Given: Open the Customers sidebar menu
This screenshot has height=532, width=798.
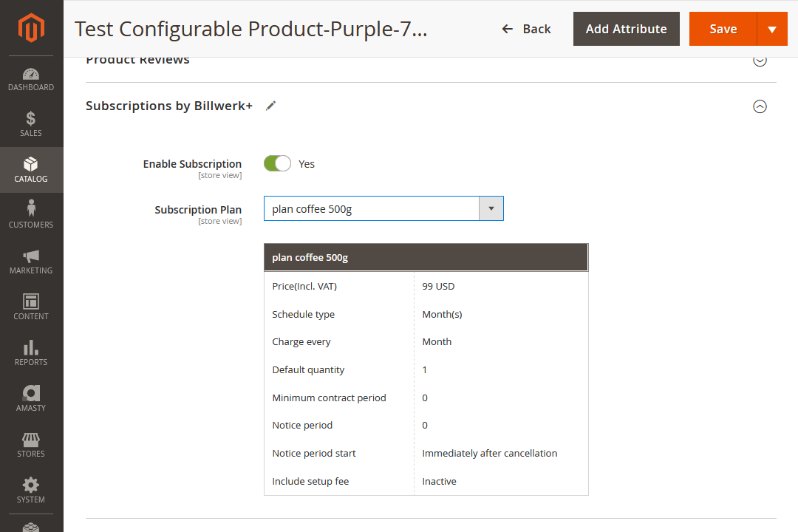Looking at the screenshot, I should pyautogui.click(x=31, y=216).
